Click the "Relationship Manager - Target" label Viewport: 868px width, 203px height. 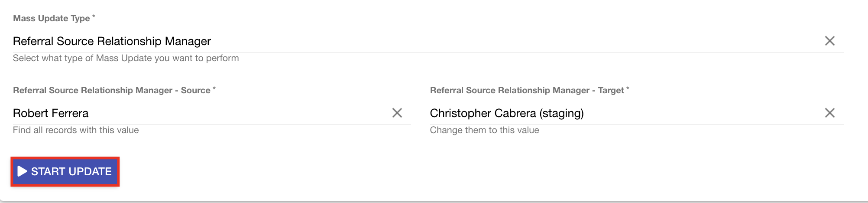click(x=527, y=90)
